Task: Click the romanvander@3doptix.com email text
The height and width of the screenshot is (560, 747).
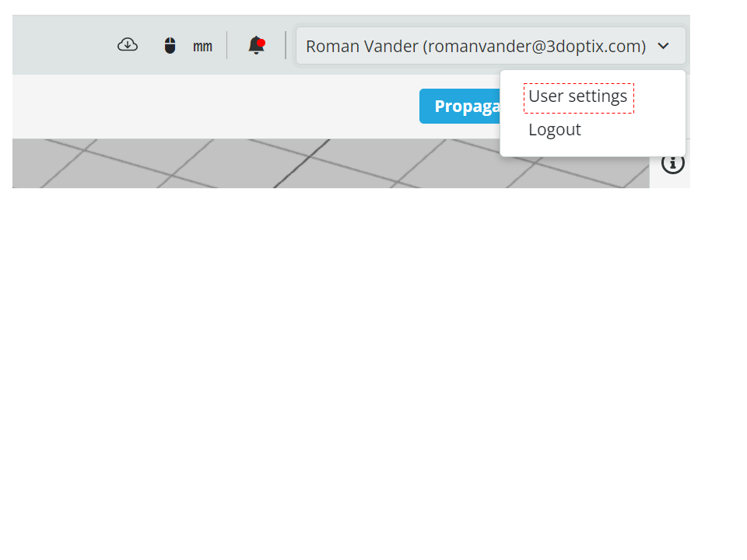Action: pyautogui.click(x=535, y=46)
